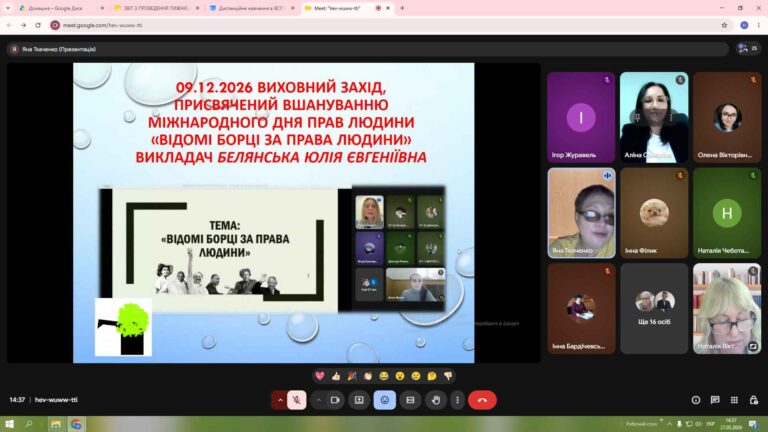This screenshot has height=432, width=768.
Task: Open host controls lock icon
Action: click(753, 400)
